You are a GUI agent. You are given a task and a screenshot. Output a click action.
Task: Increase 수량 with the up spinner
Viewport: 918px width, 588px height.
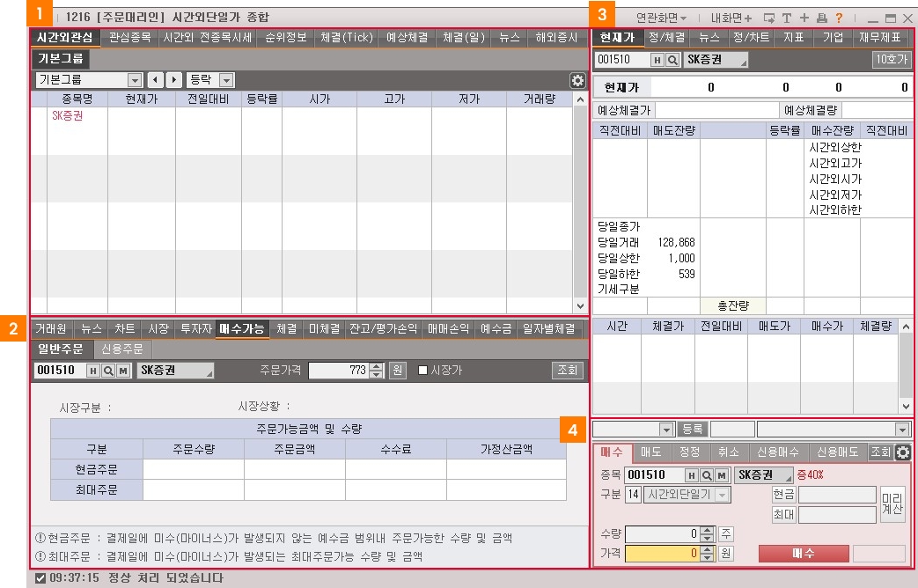708,530
